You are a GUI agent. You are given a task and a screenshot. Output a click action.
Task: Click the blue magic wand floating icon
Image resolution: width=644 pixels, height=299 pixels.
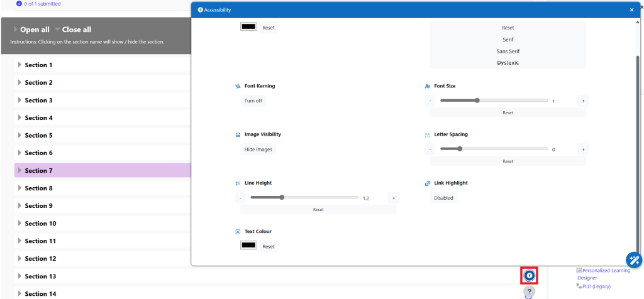point(633,259)
